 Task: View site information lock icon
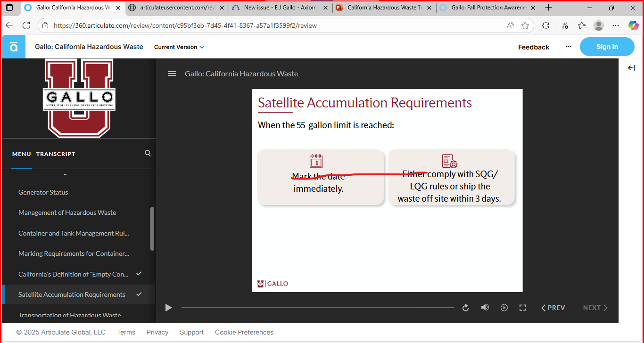(x=44, y=25)
